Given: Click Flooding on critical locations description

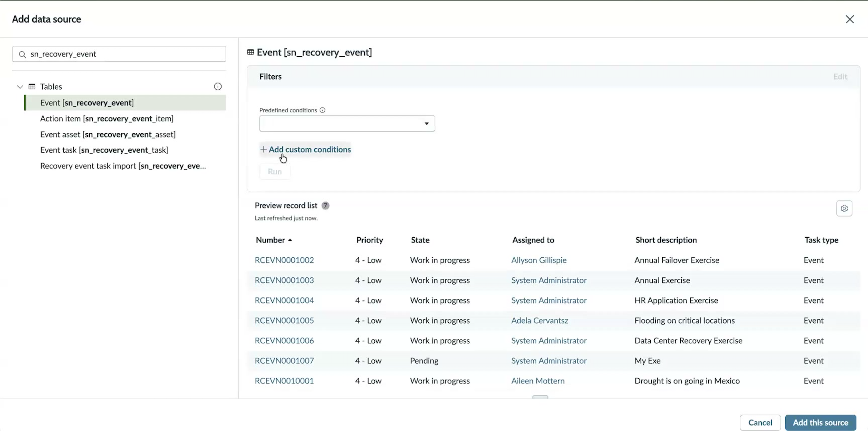Looking at the screenshot, I should pos(684,320).
